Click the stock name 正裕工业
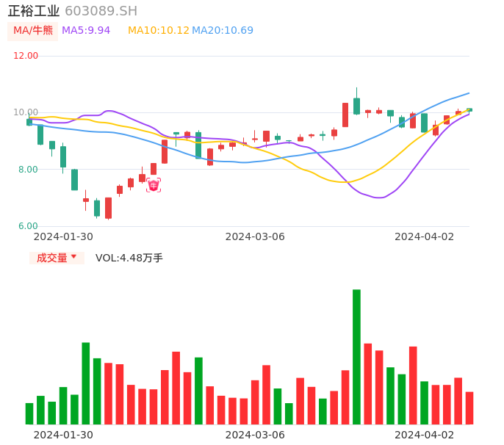504x445 pixels. click(34, 11)
